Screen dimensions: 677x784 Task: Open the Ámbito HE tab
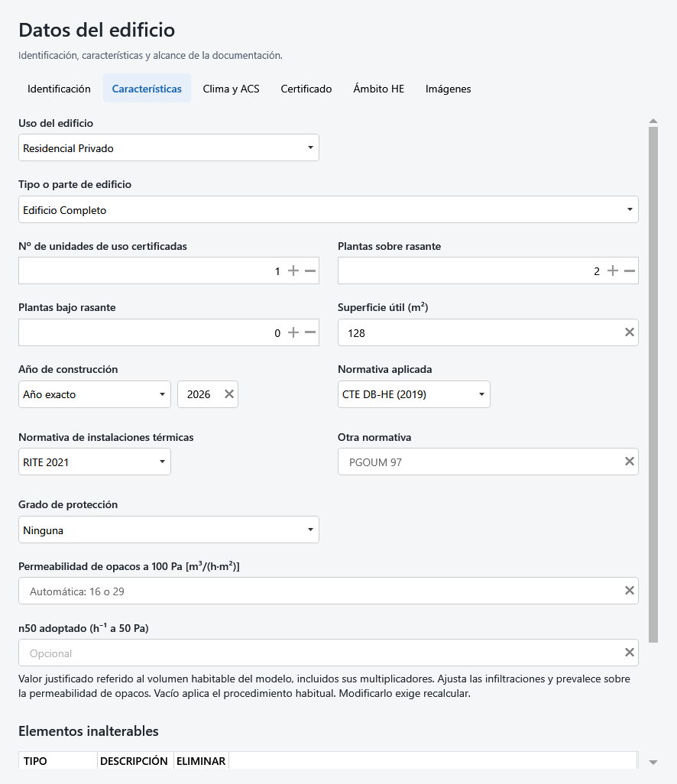pyautogui.click(x=378, y=89)
